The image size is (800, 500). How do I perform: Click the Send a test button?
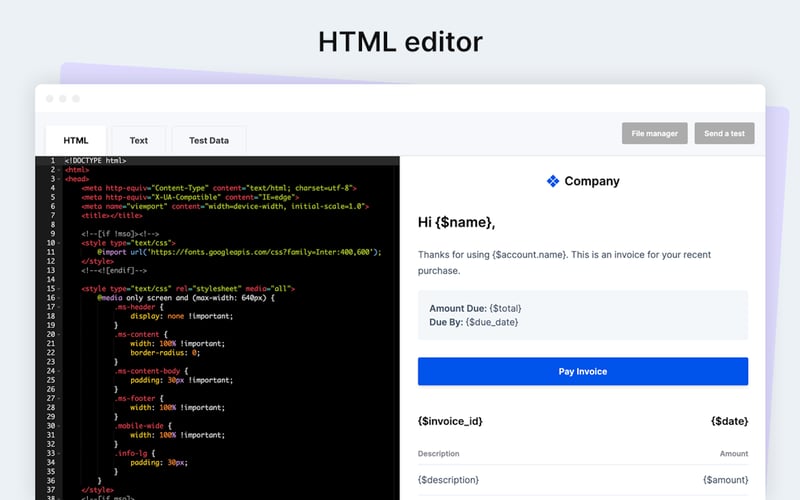pyautogui.click(x=724, y=133)
